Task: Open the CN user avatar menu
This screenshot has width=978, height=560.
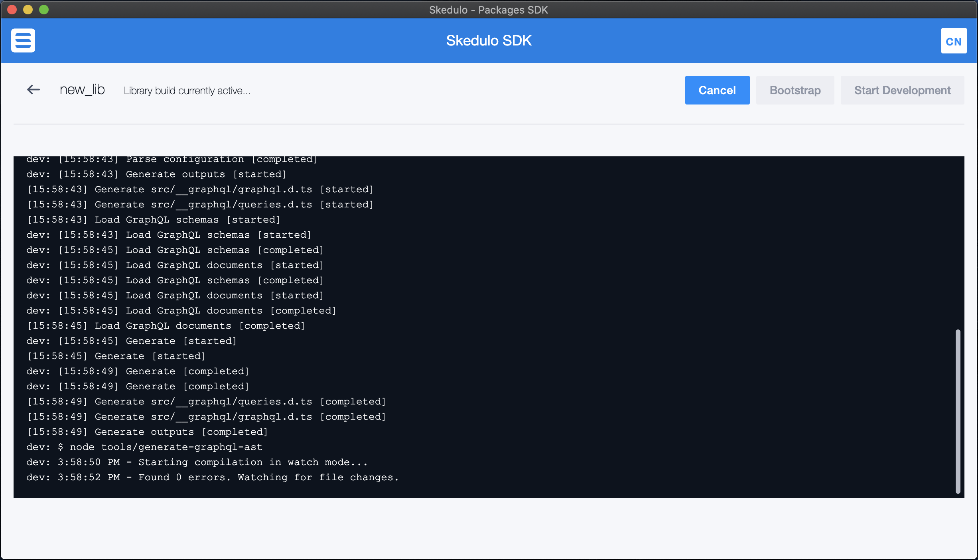Action: point(953,41)
